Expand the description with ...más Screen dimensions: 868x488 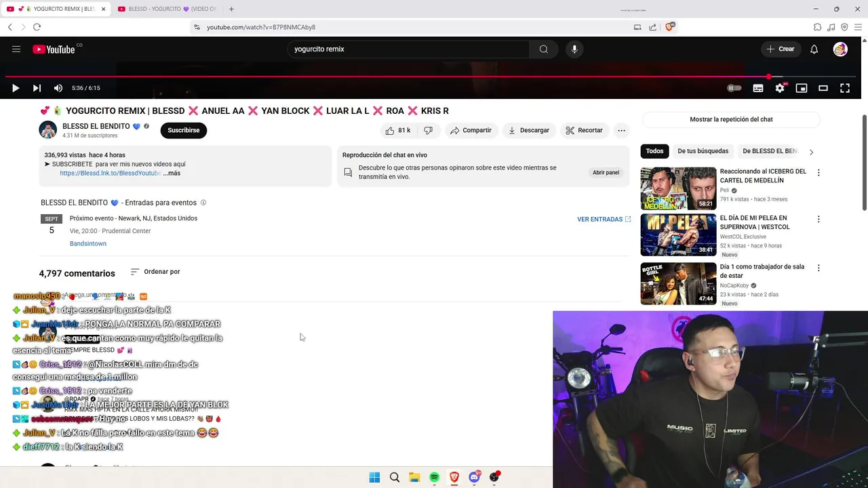pos(172,174)
